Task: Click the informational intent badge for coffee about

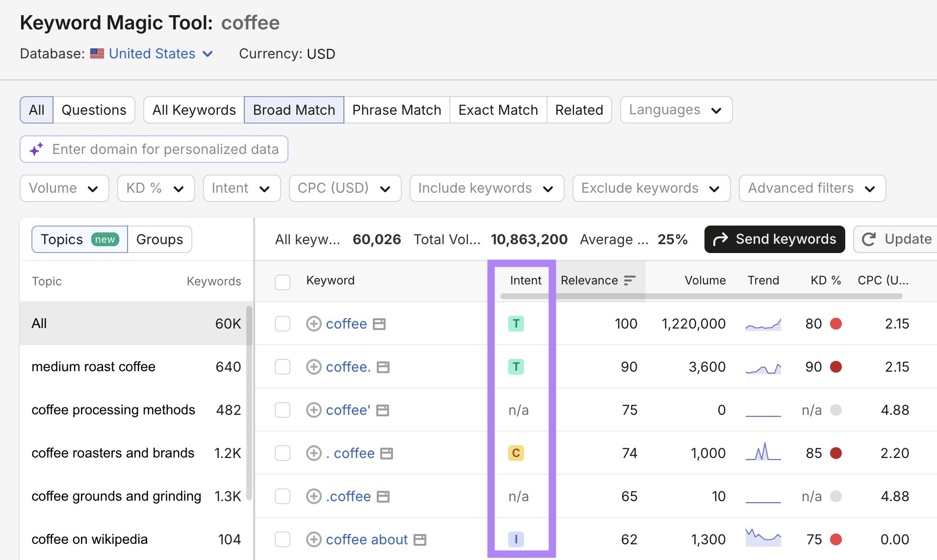Action: 516,539
